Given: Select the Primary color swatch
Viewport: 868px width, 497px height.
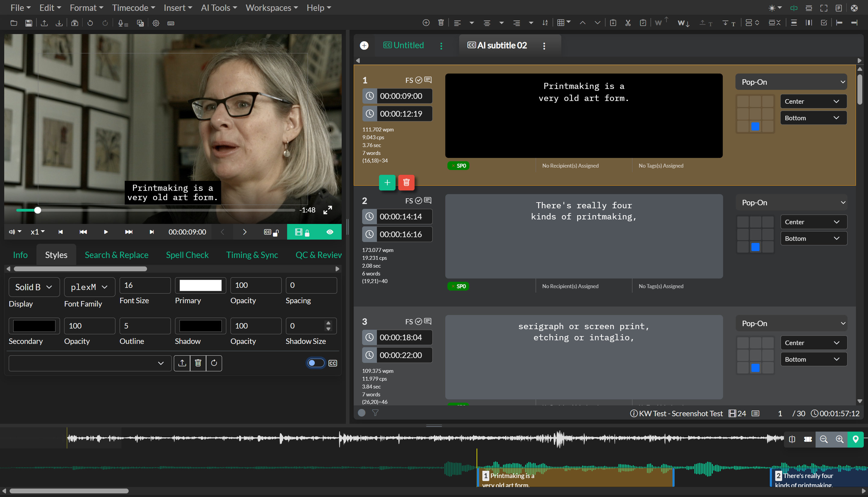Looking at the screenshot, I should coord(200,285).
